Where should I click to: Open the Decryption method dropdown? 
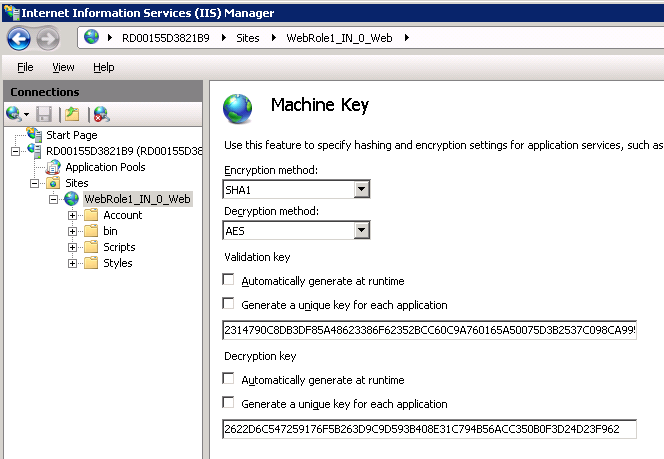pyautogui.click(x=362, y=231)
